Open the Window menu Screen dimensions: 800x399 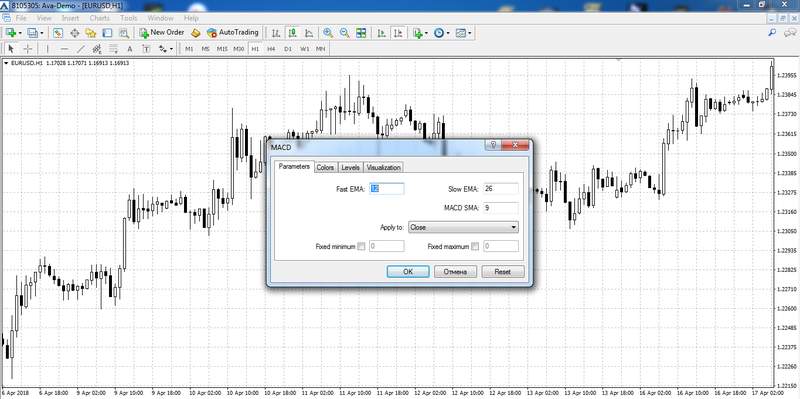pos(160,18)
